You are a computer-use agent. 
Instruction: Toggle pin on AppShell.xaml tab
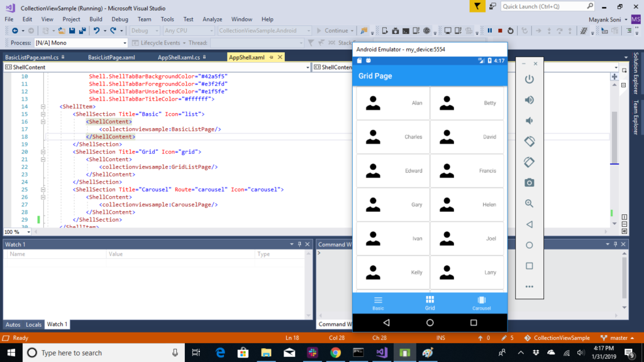coord(272,57)
